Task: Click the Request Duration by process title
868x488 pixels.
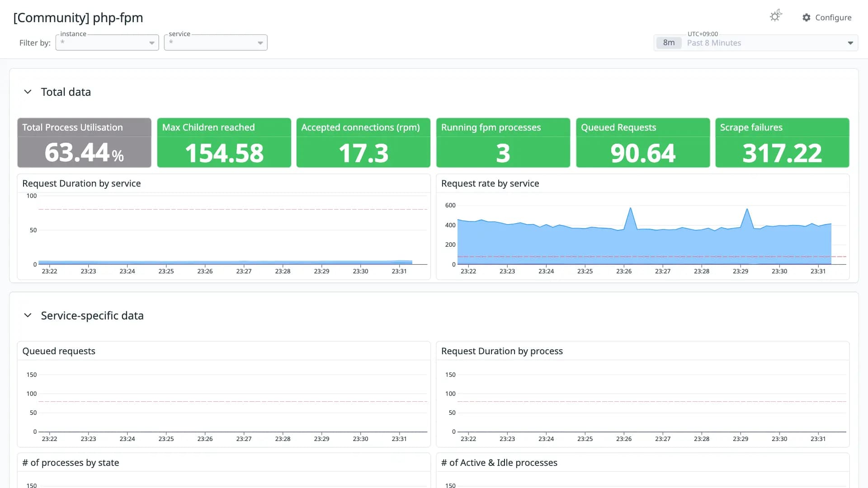Action: [502, 351]
